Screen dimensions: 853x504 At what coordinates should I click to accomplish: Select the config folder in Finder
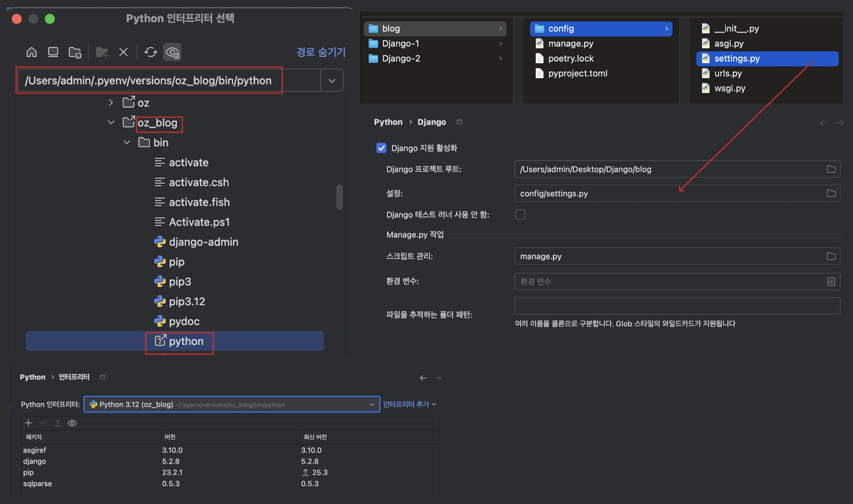click(601, 29)
